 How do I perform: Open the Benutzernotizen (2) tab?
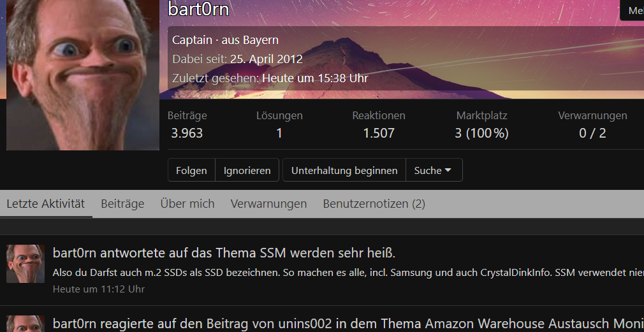(374, 203)
